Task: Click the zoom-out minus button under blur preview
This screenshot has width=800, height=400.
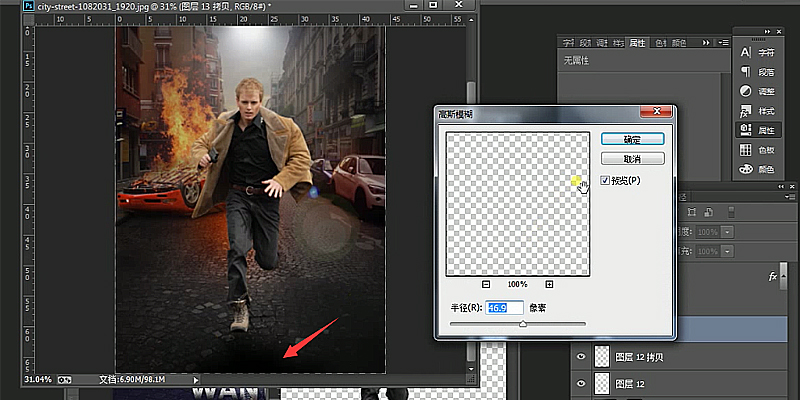Action: click(486, 284)
